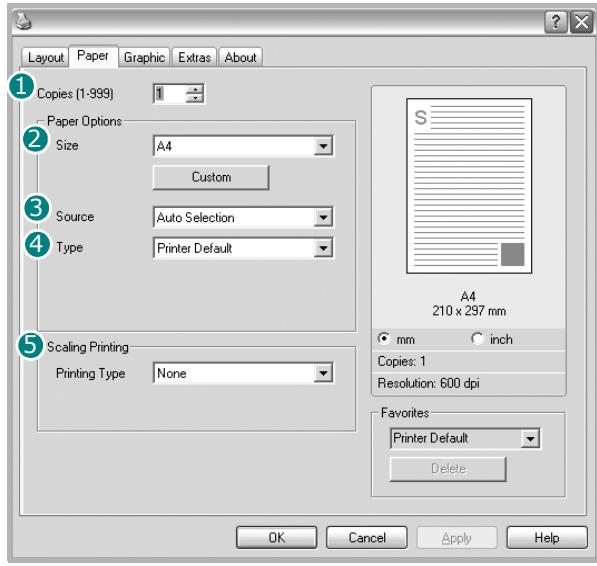
Task: Go to the Extras tab
Action: click(x=195, y=57)
